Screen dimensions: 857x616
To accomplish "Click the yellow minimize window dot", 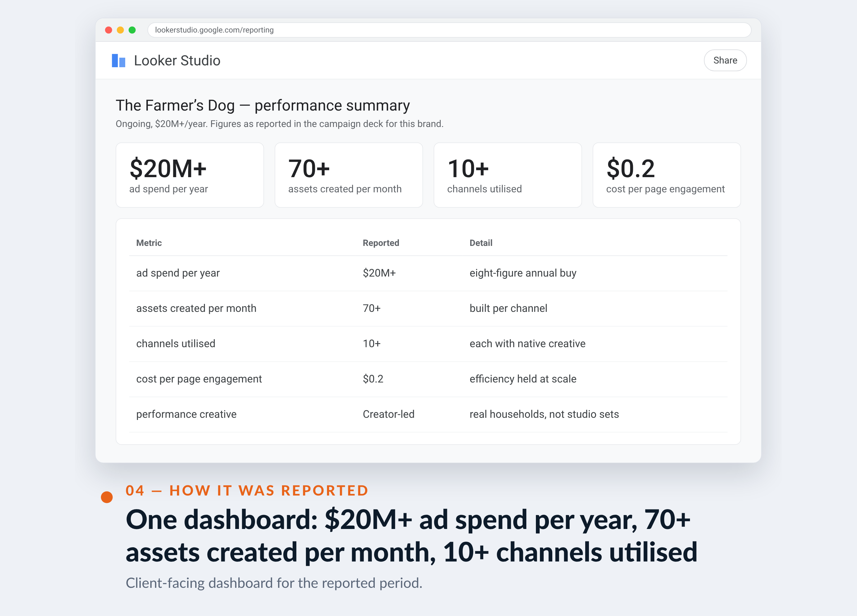I will 120,30.
